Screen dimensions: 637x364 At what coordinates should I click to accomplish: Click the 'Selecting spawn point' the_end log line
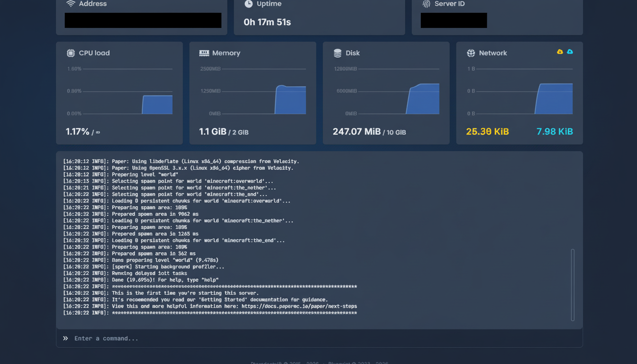point(165,195)
